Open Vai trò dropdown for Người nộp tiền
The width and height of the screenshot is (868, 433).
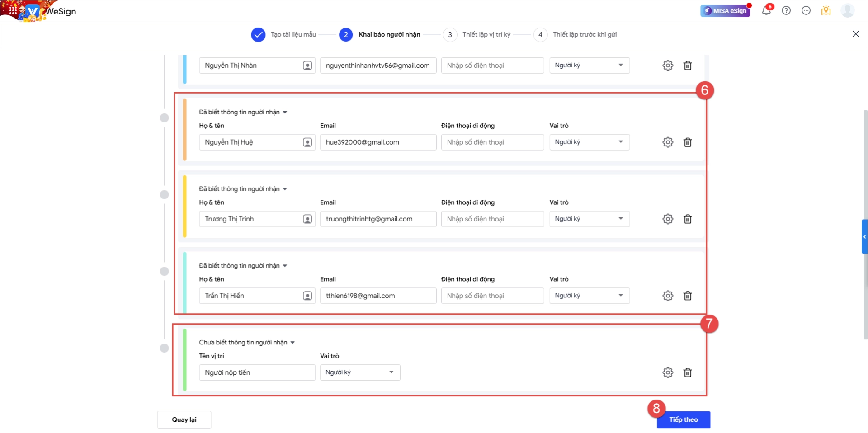coord(360,372)
